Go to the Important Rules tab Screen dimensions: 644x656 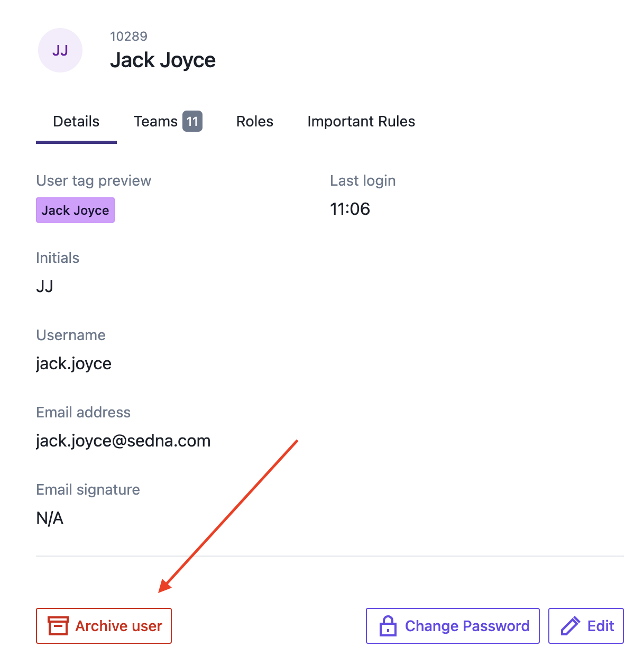coord(361,122)
